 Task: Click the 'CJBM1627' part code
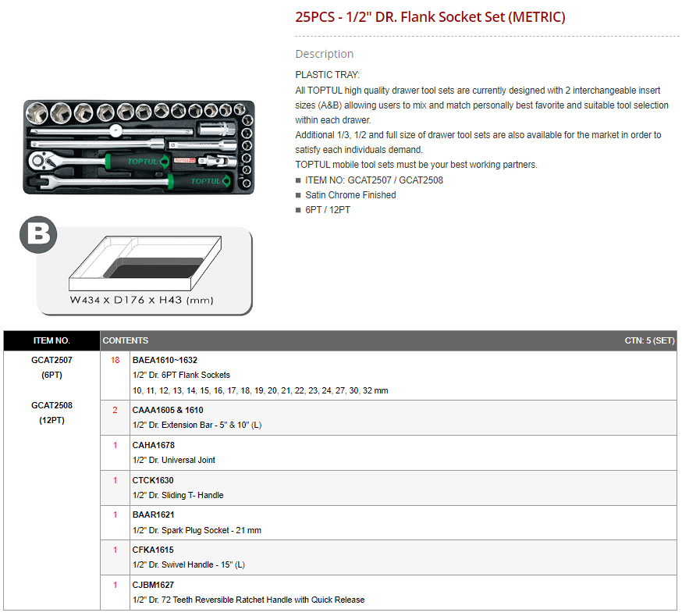tap(153, 585)
